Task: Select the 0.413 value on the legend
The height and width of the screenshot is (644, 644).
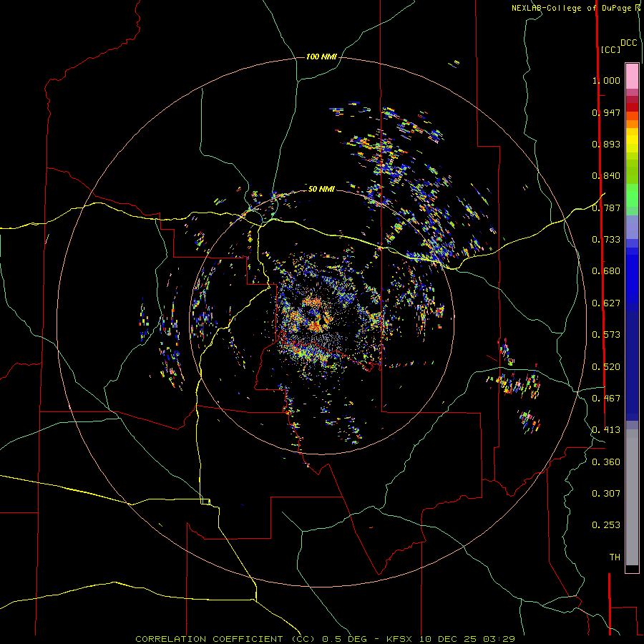Action: (x=606, y=430)
